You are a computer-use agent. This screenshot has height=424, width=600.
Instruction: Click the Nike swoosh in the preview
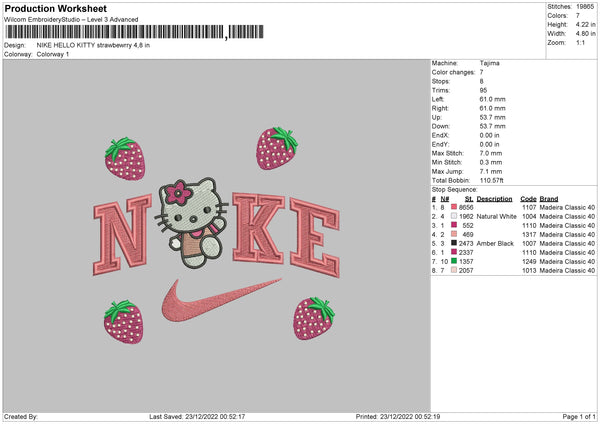pyautogui.click(x=221, y=301)
